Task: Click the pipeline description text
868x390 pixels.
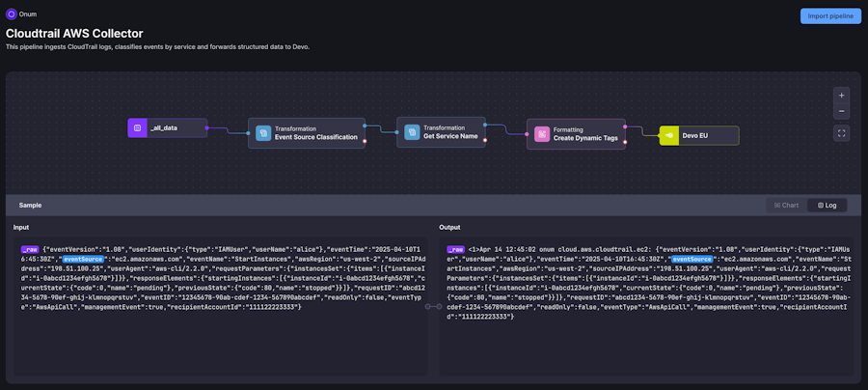Action: click(x=158, y=47)
